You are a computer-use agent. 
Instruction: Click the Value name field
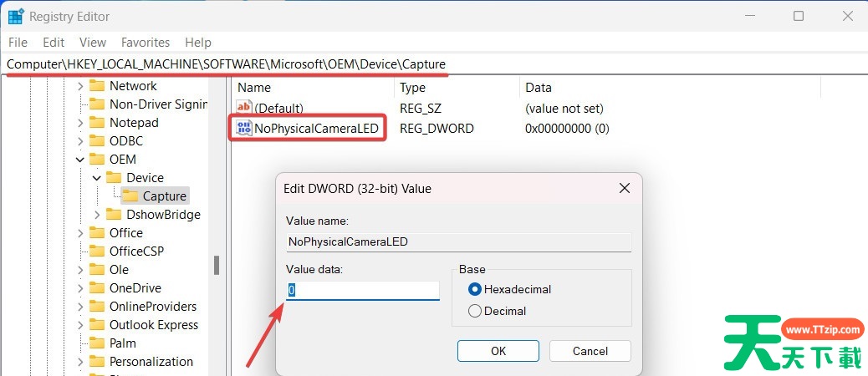pyautogui.click(x=458, y=241)
